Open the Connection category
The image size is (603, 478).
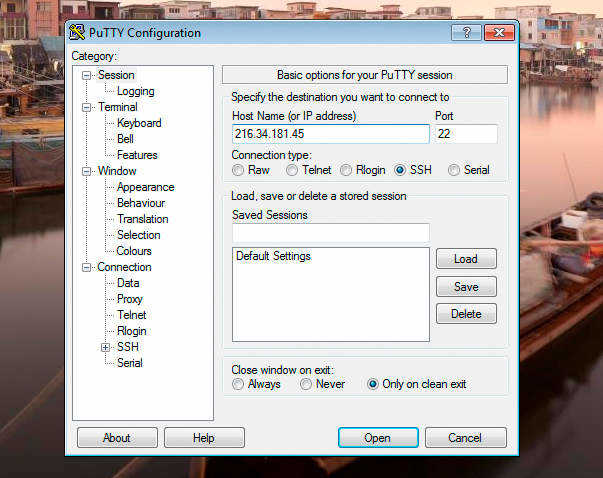point(124,267)
